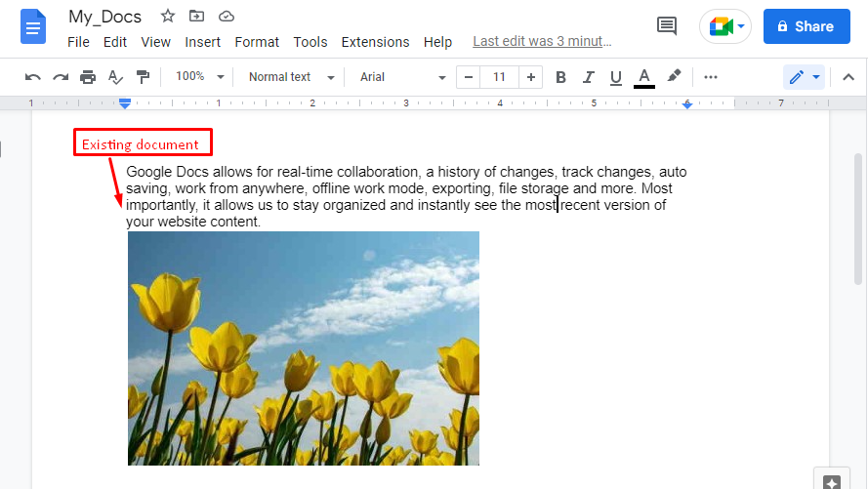Open the Format menu
The height and width of the screenshot is (489, 868).
pyautogui.click(x=257, y=42)
